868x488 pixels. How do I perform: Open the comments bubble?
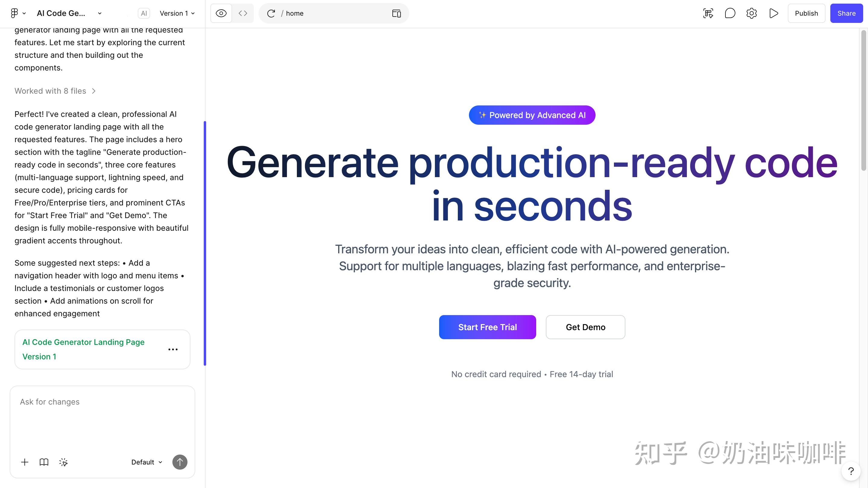click(730, 14)
